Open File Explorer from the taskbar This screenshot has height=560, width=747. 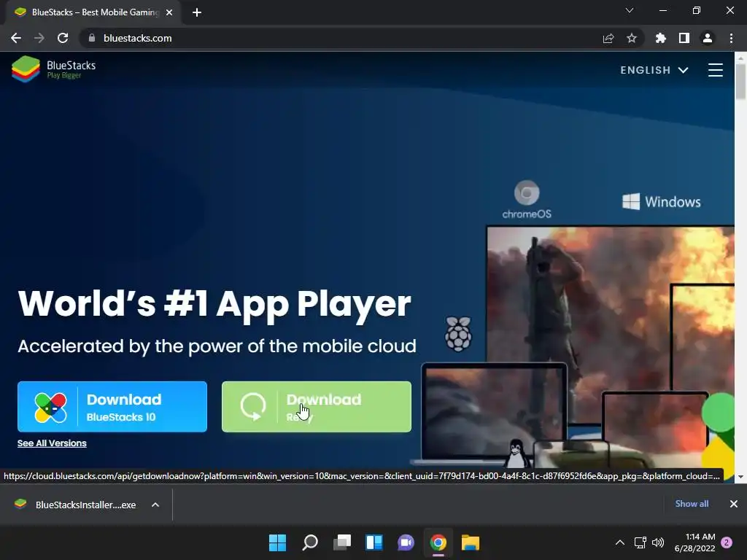coord(471,542)
